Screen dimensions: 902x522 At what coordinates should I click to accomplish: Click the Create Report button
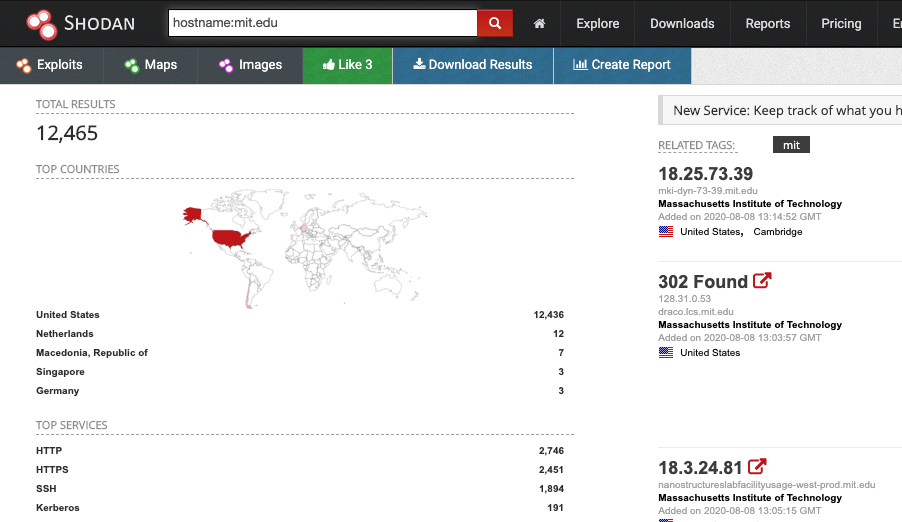(x=622, y=65)
